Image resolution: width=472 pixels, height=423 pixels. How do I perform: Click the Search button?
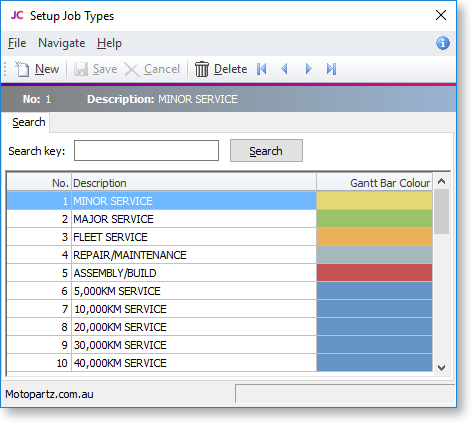pyautogui.click(x=266, y=151)
